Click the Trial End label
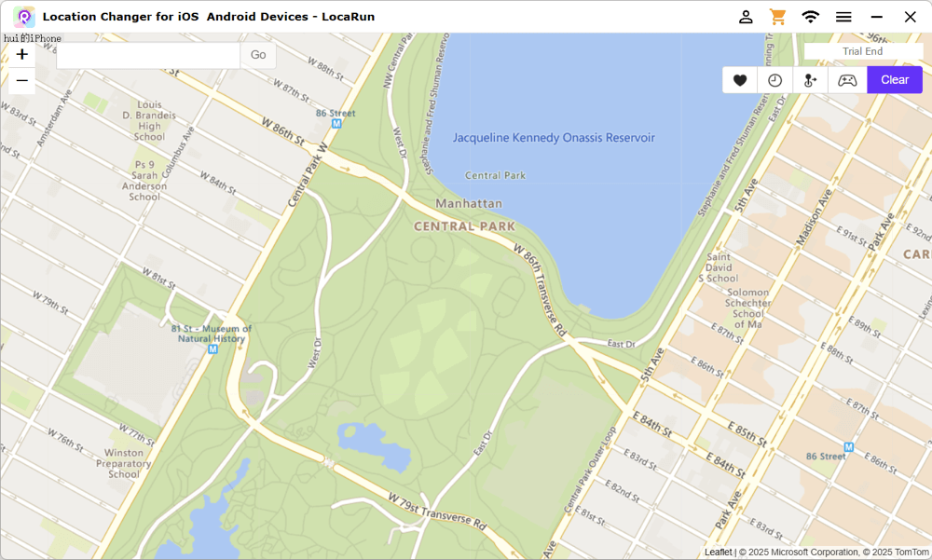The height and width of the screenshot is (560, 932). point(862,51)
